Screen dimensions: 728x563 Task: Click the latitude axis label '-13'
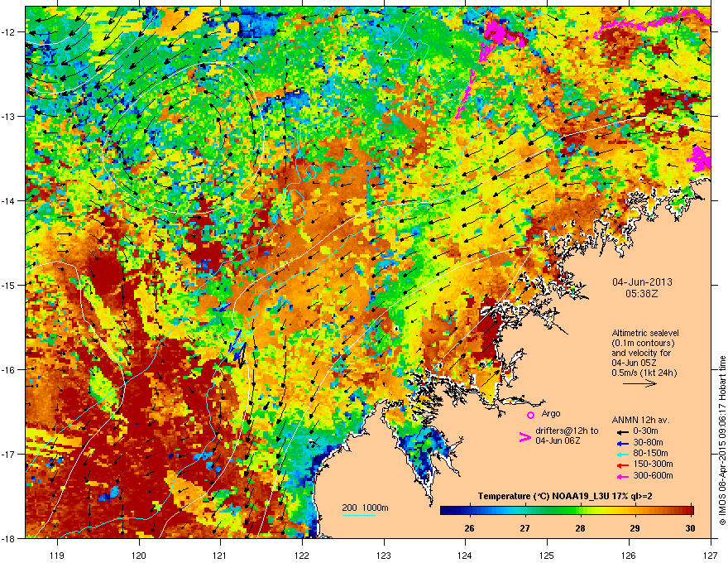coord(8,116)
